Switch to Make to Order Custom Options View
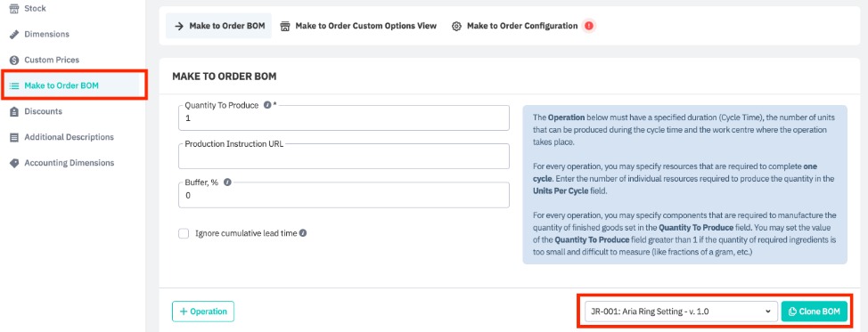The width and height of the screenshot is (868, 332). pyautogui.click(x=358, y=26)
